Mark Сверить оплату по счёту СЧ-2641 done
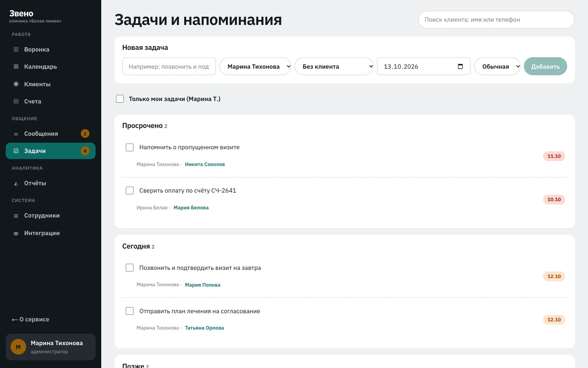 [x=130, y=191]
